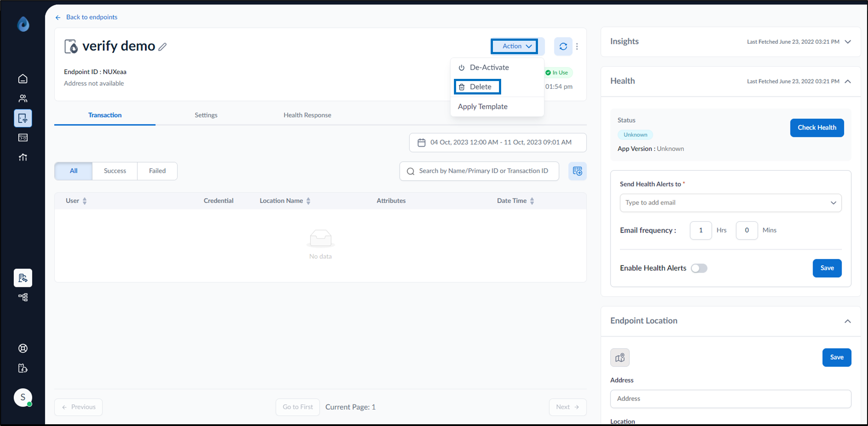This screenshot has height=426, width=868.
Task: Save the health alerts settings
Action: click(x=827, y=268)
